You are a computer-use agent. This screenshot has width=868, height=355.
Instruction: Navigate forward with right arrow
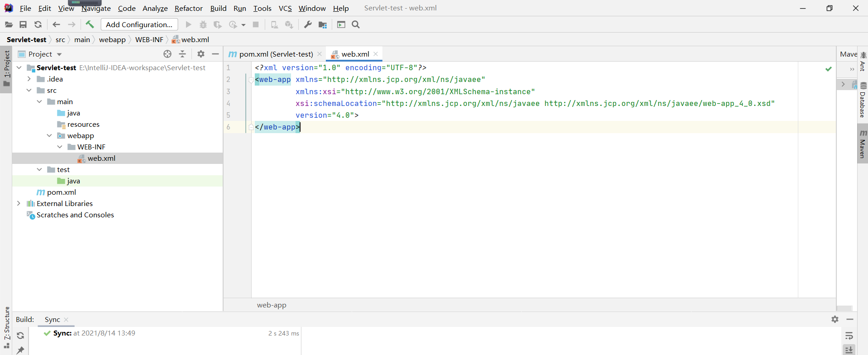click(72, 25)
